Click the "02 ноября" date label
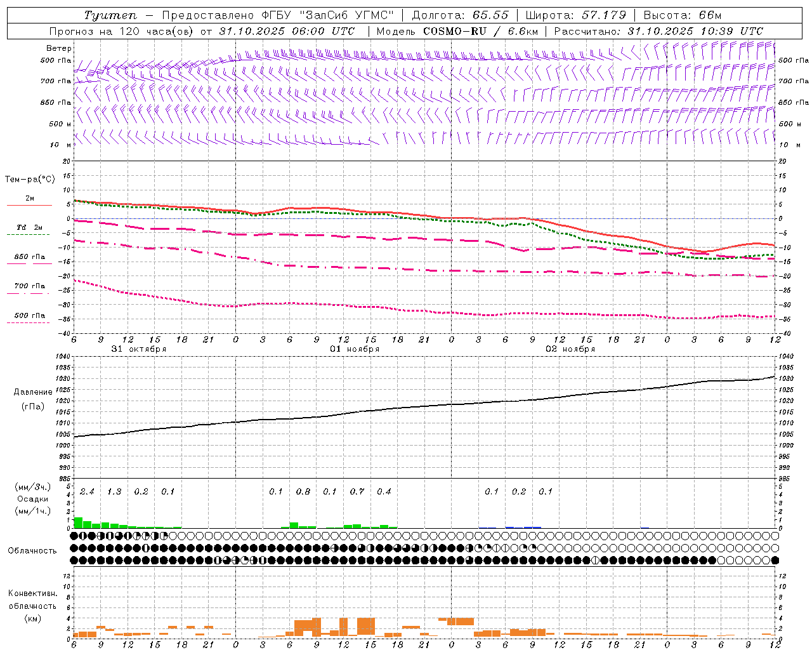The width and height of the screenshot is (812, 650). [570, 349]
